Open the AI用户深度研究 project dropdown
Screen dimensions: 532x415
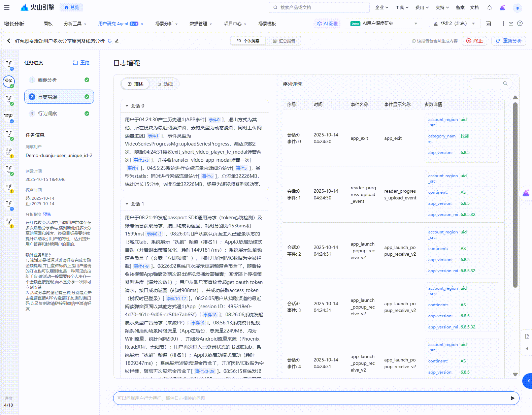tap(384, 24)
